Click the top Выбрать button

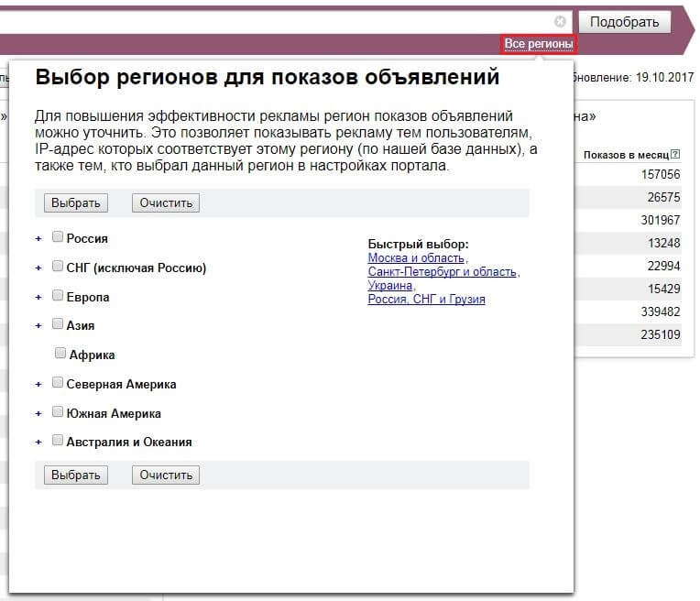coord(76,202)
